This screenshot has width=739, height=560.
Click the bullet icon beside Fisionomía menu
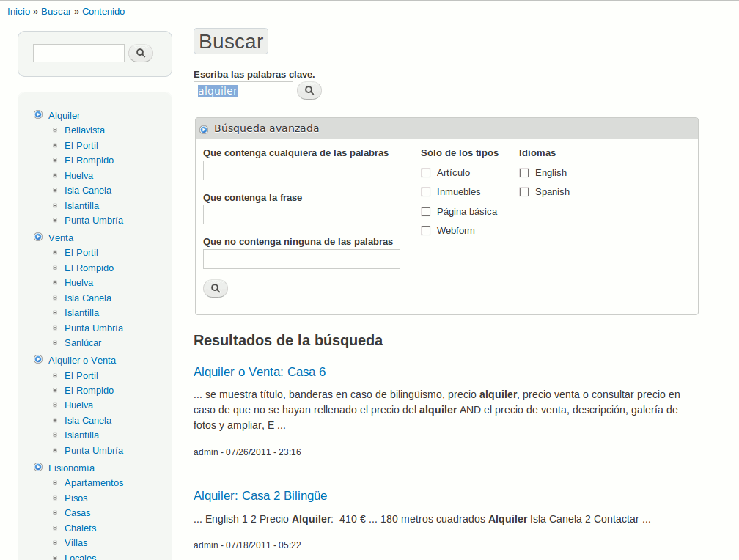click(38, 468)
